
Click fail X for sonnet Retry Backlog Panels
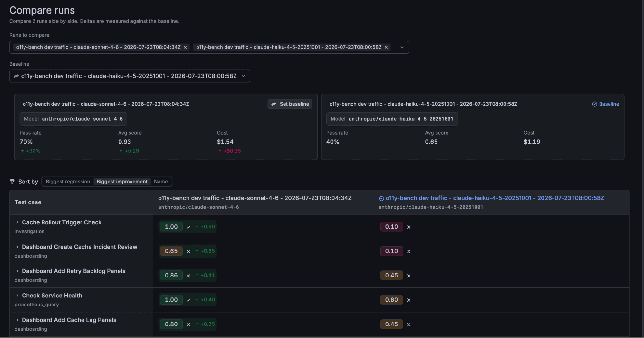click(188, 276)
